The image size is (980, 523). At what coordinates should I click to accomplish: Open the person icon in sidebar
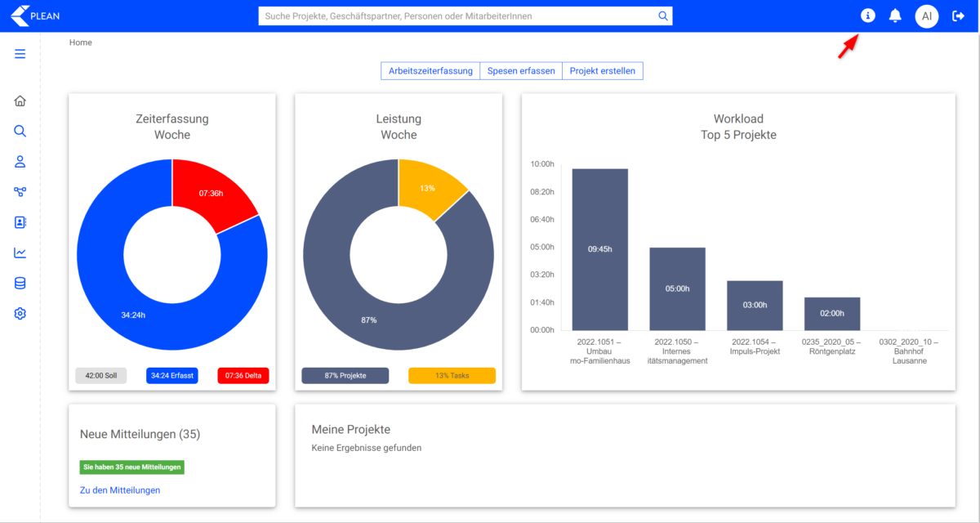(20, 161)
